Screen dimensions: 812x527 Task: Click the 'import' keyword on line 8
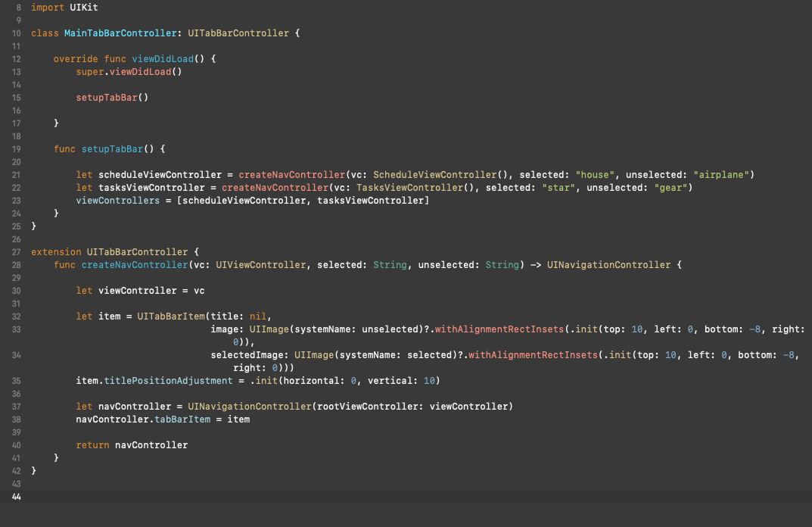pyautogui.click(x=48, y=8)
